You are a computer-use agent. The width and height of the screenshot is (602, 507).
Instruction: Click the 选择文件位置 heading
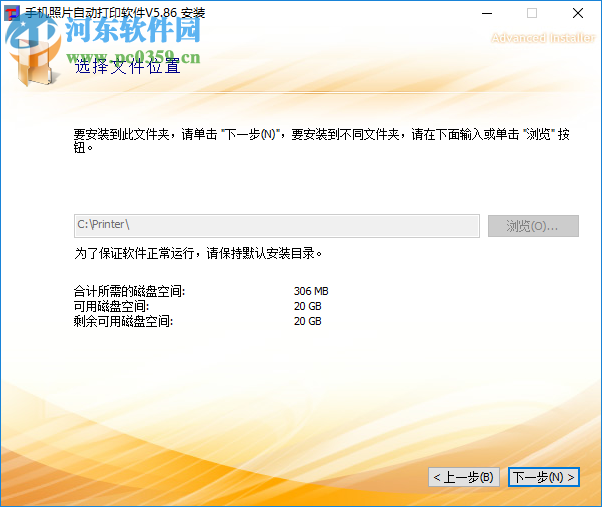point(127,66)
